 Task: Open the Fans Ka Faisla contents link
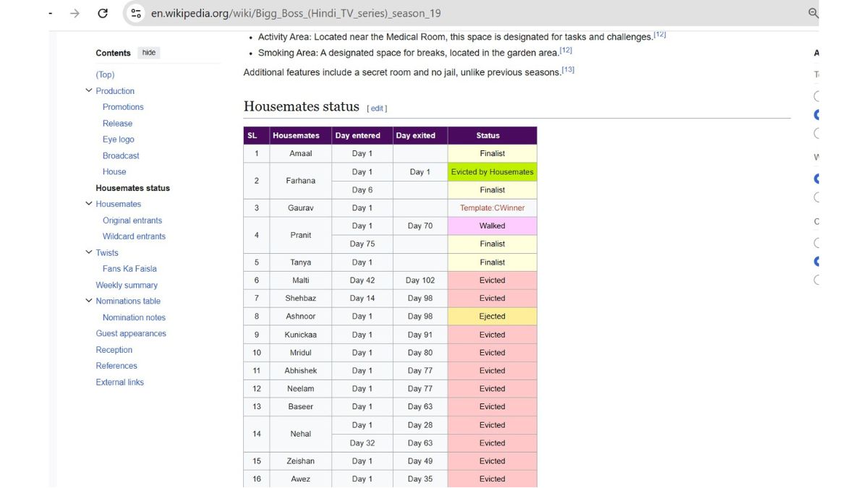point(129,269)
